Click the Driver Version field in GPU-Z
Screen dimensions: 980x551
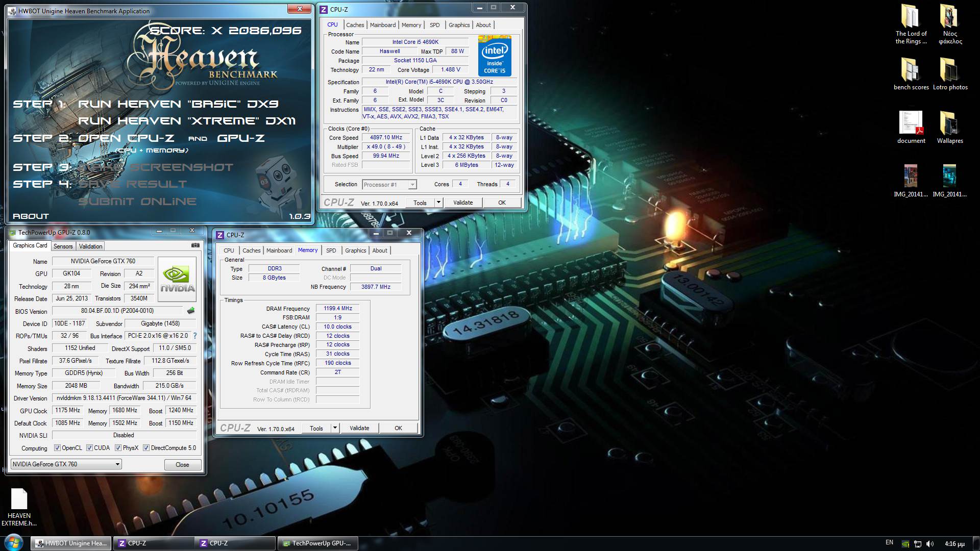(124, 398)
